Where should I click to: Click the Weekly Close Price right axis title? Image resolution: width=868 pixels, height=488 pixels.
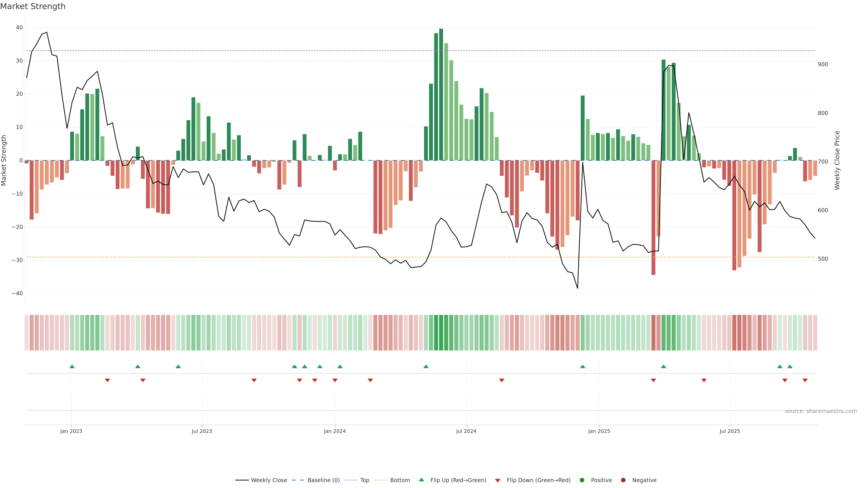[x=837, y=160]
